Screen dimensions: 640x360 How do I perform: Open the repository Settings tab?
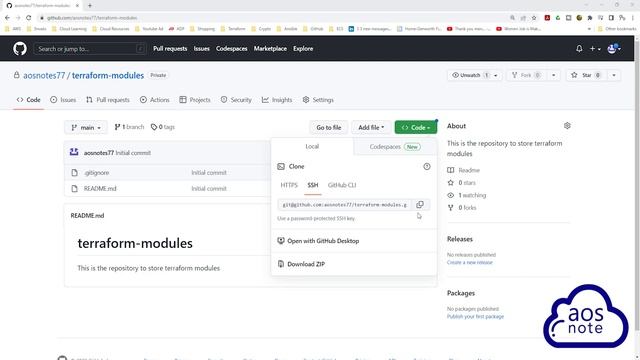tap(318, 100)
